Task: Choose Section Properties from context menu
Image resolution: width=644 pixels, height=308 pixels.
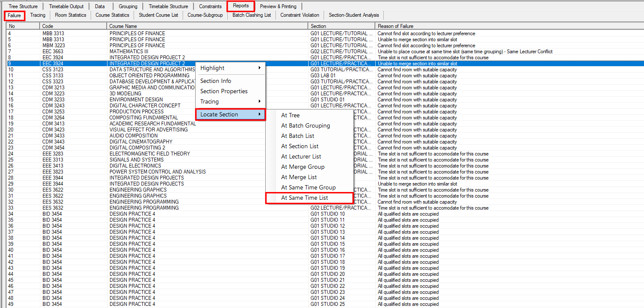Action: pos(230,91)
